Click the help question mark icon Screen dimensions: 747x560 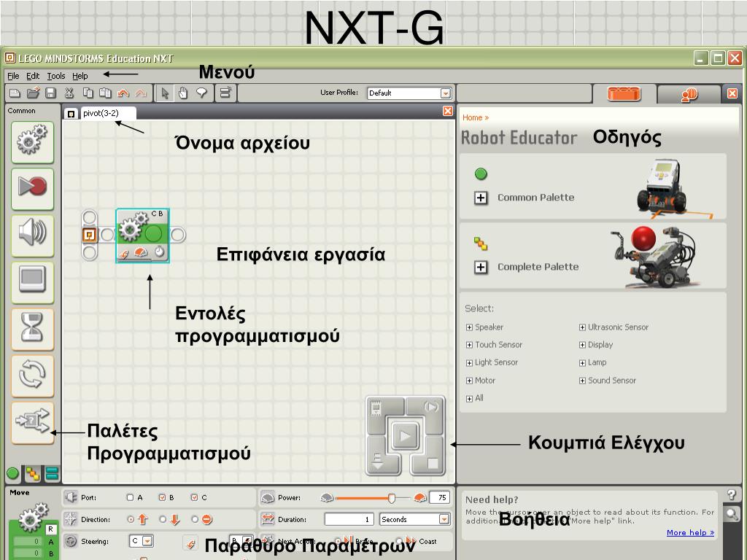(732, 495)
